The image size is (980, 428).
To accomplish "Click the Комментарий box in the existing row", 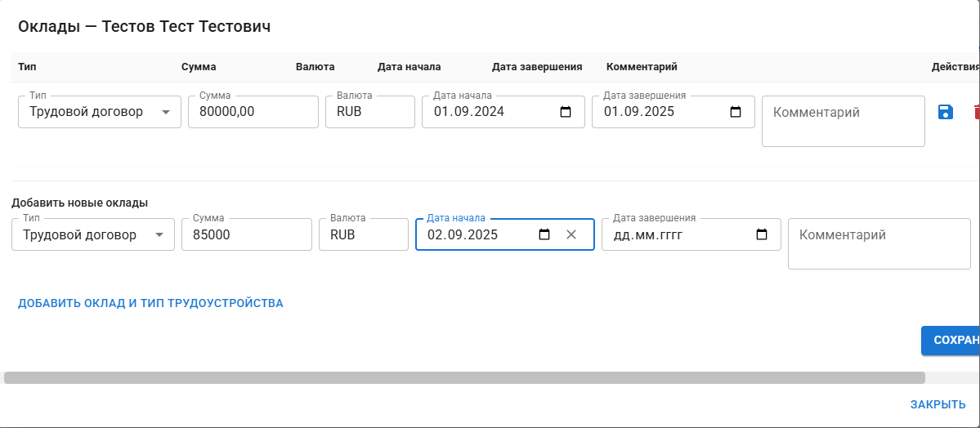I will (x=844, y=121).
